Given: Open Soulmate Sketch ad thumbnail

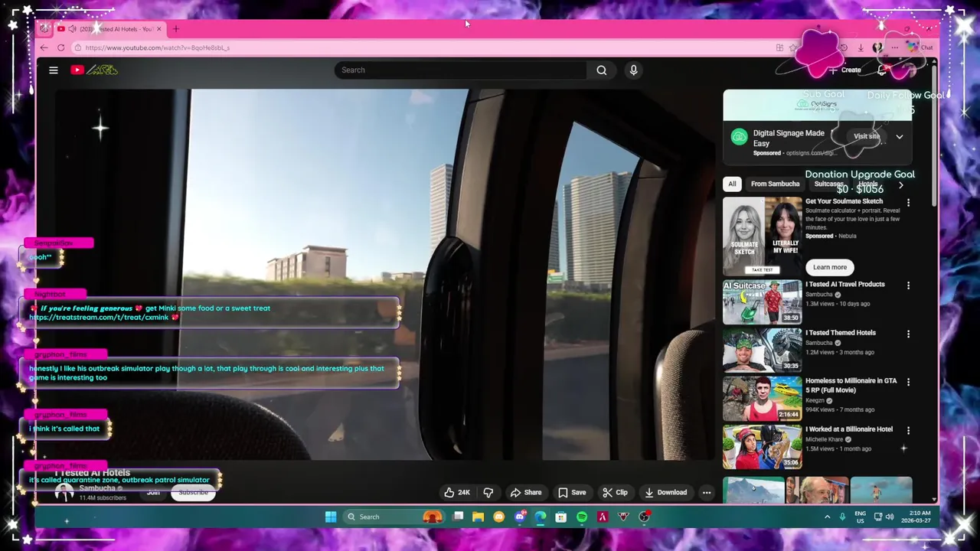Looking at the screenshot, I should (763, 236).
